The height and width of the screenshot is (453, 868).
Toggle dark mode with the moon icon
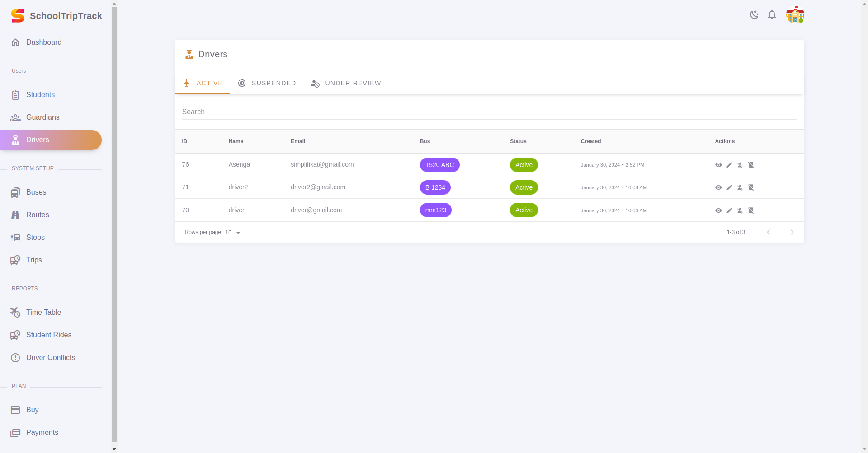pos(754,14)
